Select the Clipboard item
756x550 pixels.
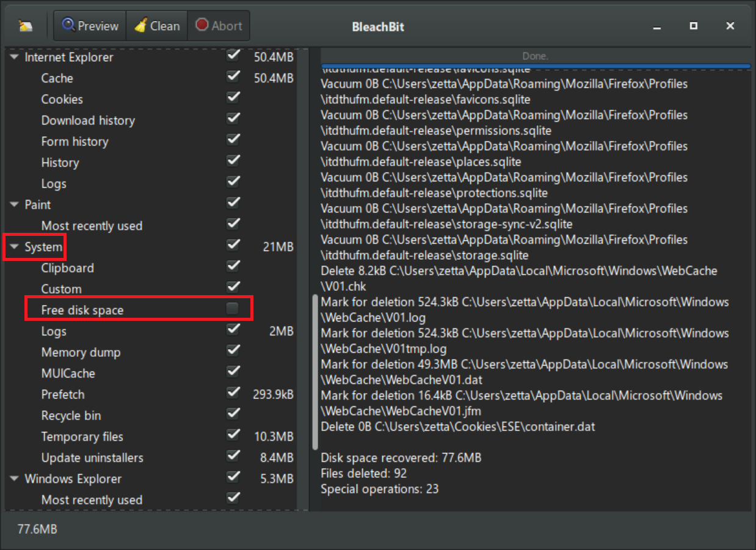[x=67, y=268]
